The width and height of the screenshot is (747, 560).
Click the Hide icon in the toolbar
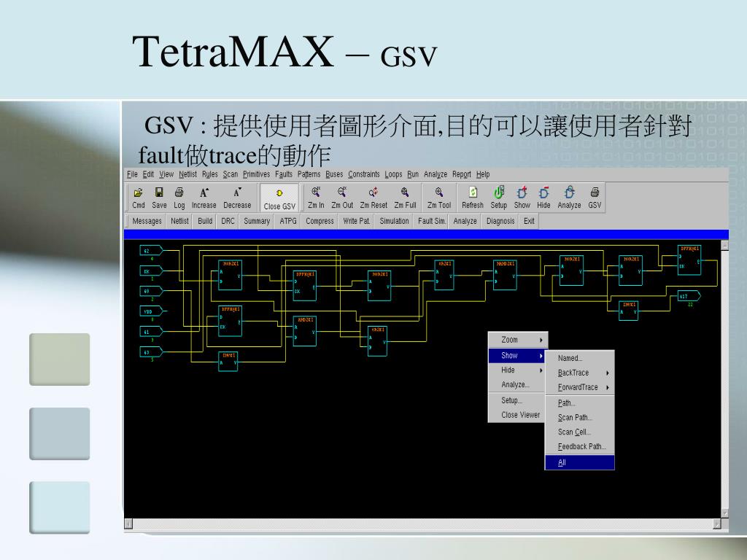point(543,198)
